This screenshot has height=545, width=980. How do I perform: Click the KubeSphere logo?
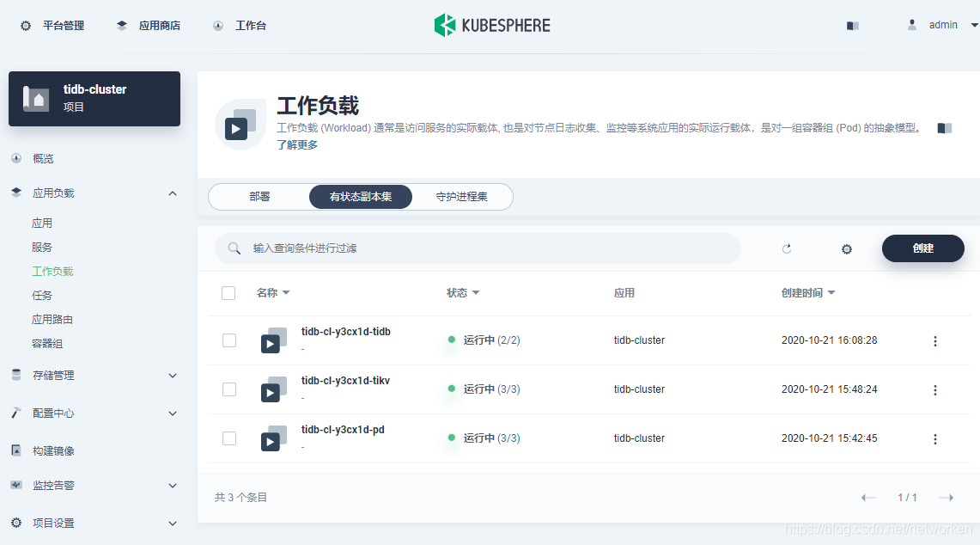[491, 25]
